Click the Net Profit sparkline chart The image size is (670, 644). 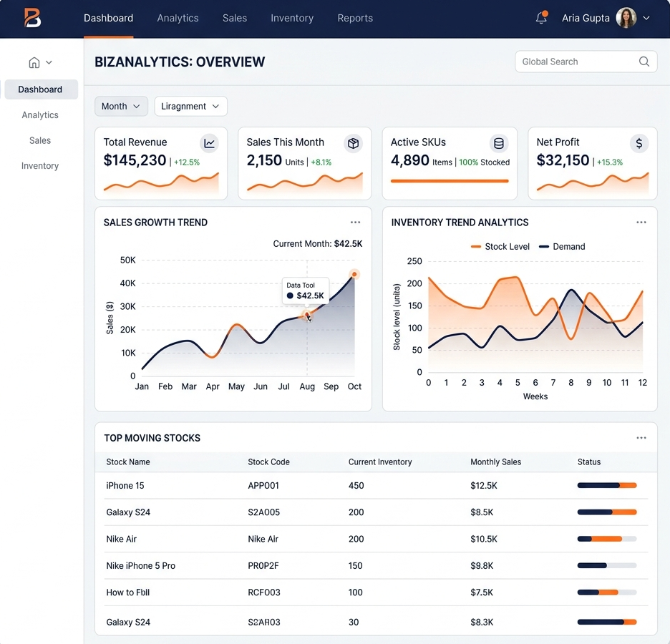593,182
